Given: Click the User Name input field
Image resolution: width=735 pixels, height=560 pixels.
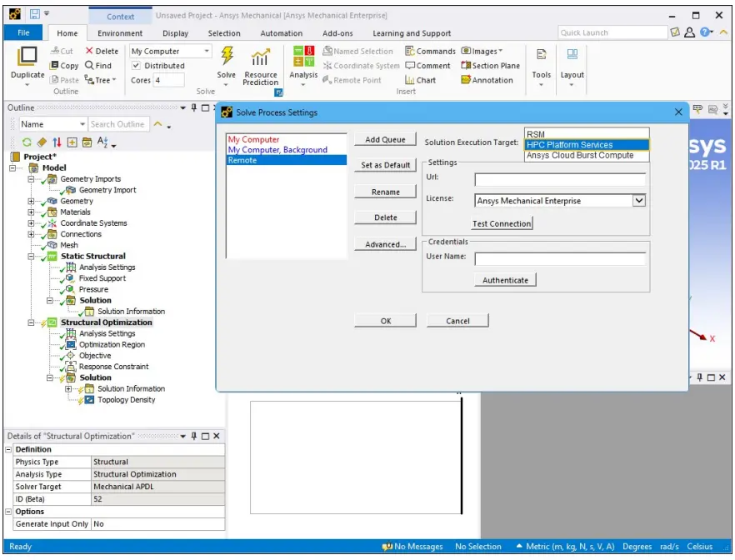Looking at the screenshot, I should click(560, 258).
